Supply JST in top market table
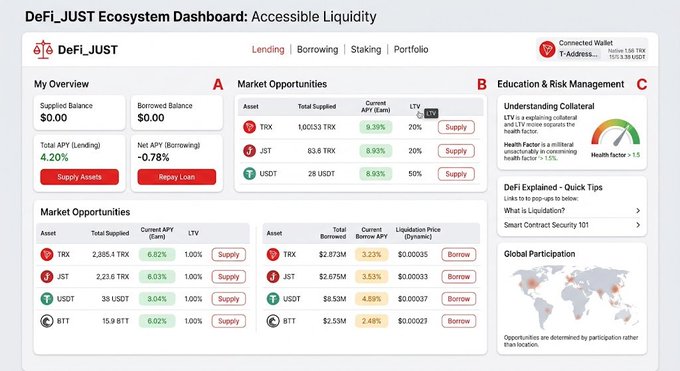 [x=456, y=151]
